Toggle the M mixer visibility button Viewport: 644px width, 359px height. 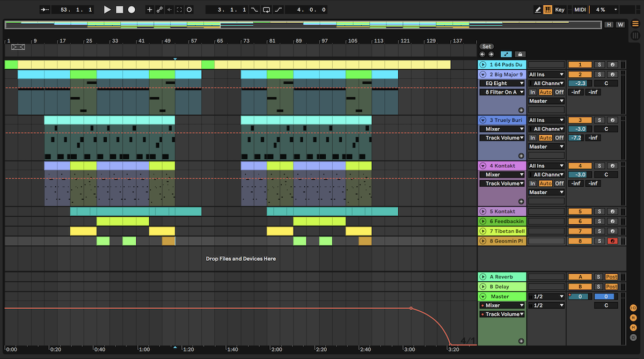click(x=634, y=327)
